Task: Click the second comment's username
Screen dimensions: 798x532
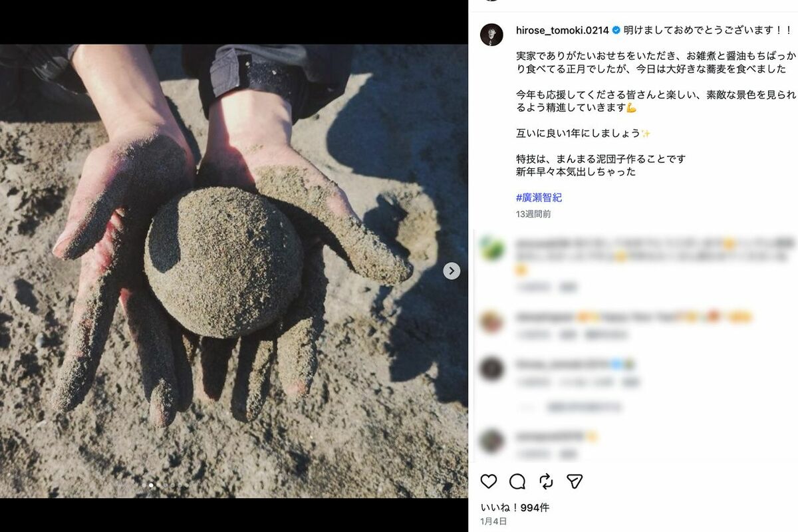Action: click(544, 317)
